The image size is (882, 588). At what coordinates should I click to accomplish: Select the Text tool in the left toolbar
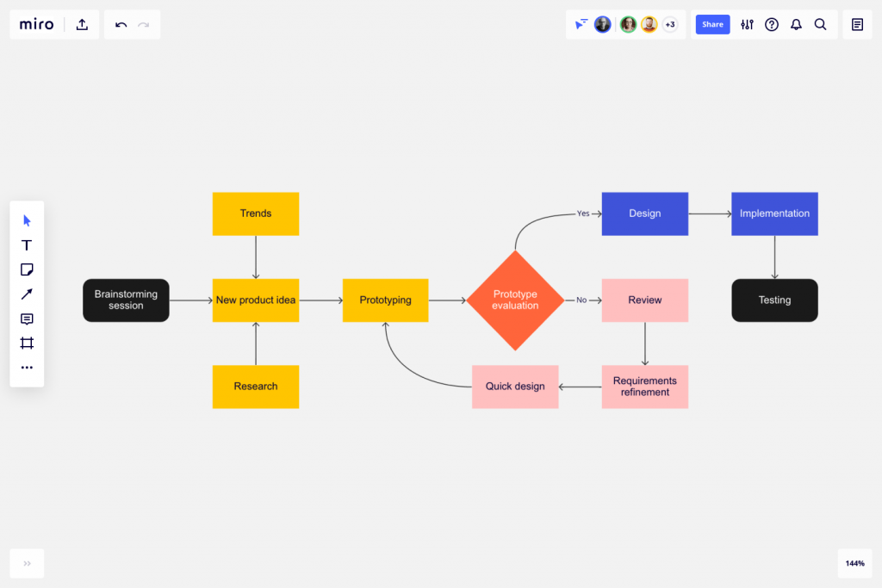click(27, 244)
